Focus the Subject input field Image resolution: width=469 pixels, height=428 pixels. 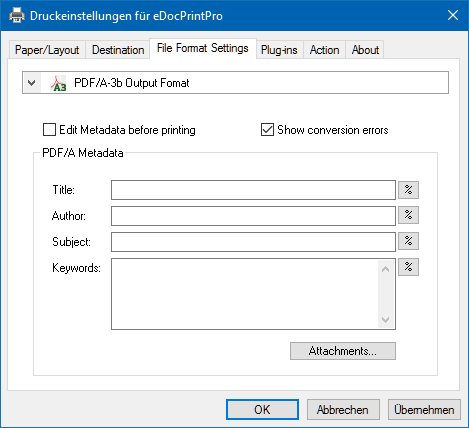(x=253, y=242)
